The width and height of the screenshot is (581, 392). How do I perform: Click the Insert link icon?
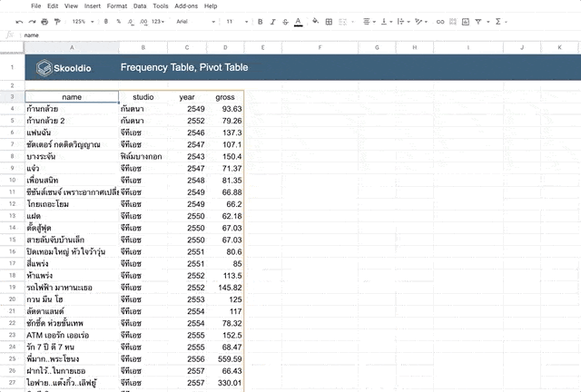439,22
